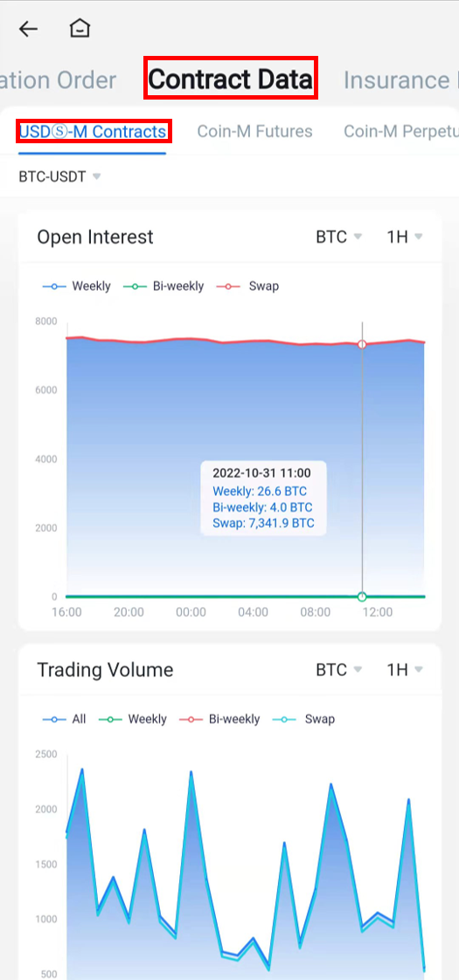Image resolution: width=459 pixels, height=980 pixels.
Task: Tap the back arrow icon
Action: point(28,29)
